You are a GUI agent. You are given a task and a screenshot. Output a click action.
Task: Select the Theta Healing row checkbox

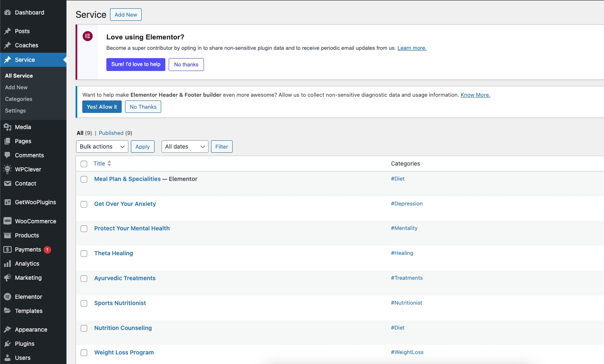point(84,254)
